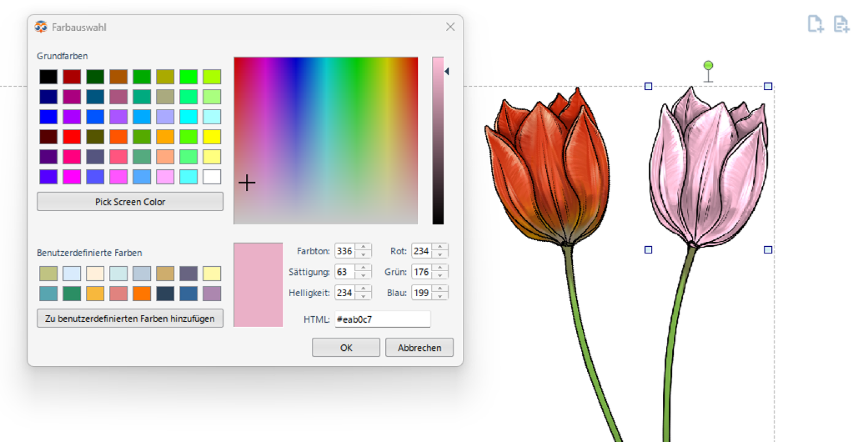
Task: Click the HTML color code field
Action: 382,319
